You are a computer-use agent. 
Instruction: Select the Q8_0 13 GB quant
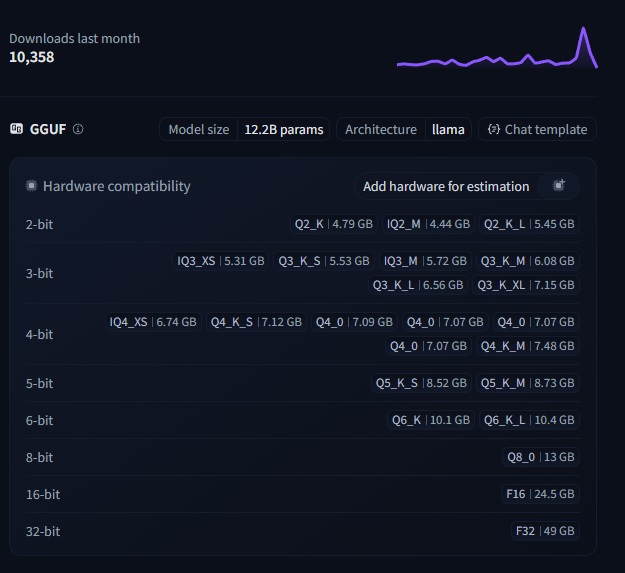click(x=540, y=457)
